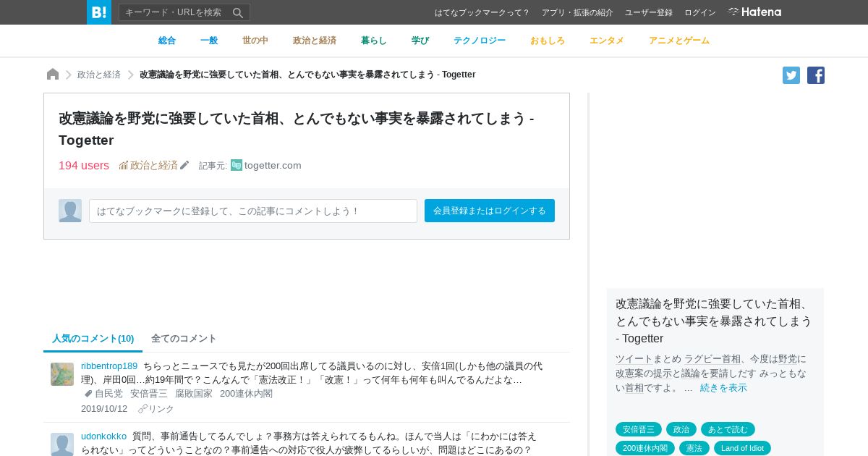Screen dimensions: 868x456
Task: Select 学び category in navigation
Action: [x=420, y=41]
